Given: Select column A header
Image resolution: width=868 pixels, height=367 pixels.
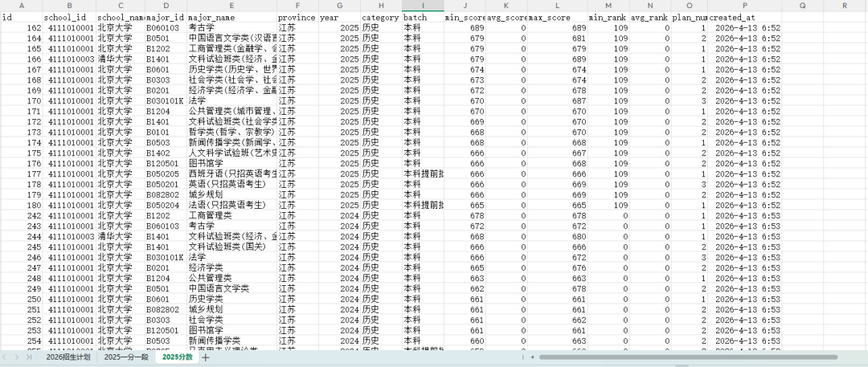Looking at the screenshot, I should (x=22, y=6).
